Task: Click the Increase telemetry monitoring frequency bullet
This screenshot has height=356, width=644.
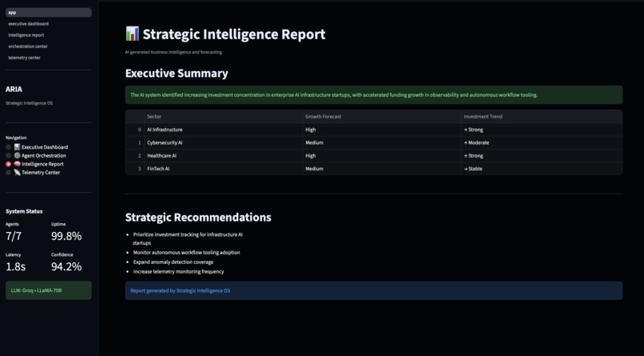Action: [179, 272]
